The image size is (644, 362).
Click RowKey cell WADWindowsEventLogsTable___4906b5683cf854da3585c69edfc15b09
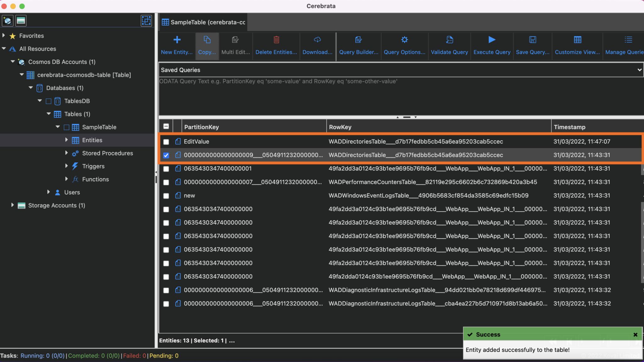point(428,195)
